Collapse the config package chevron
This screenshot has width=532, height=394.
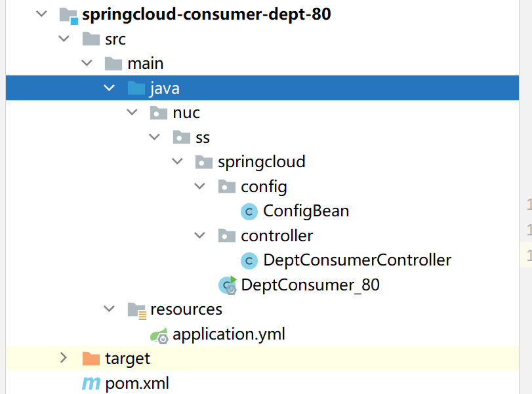point(199,186)
